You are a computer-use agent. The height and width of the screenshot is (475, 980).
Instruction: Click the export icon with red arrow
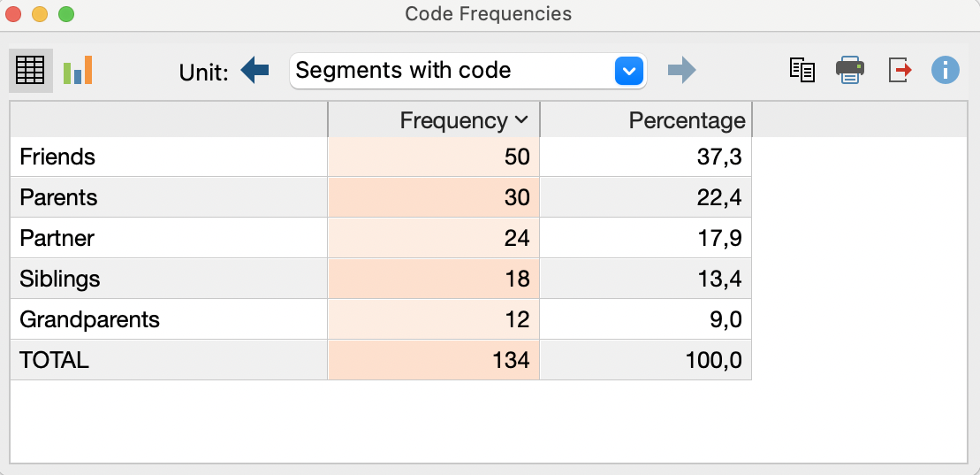[900, 70]
